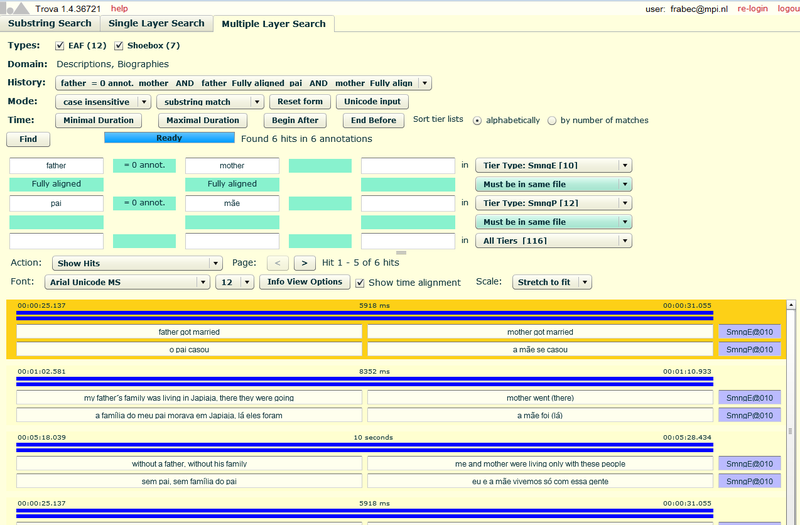Click the Ready progress bar
Screen dimensions: 800x525
[169, 138]
